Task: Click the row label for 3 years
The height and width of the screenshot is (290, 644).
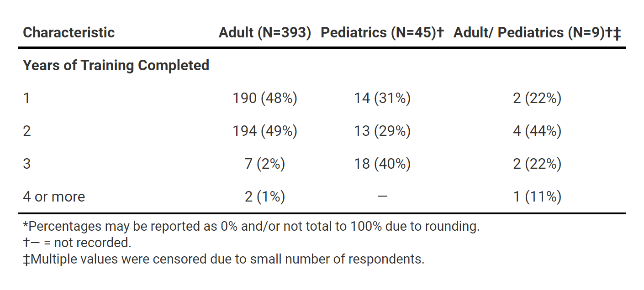Action: [27, 164]
